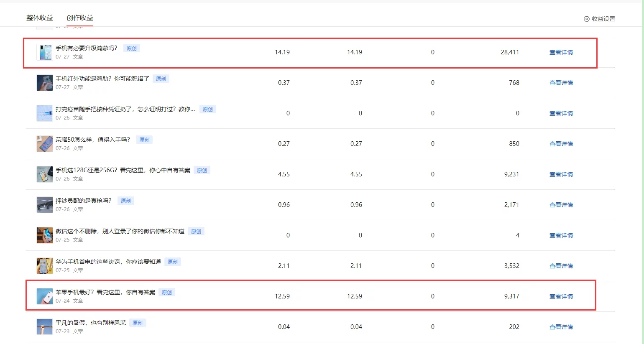Open article title 华为手机省电的这些诀窍

(108, 262)
